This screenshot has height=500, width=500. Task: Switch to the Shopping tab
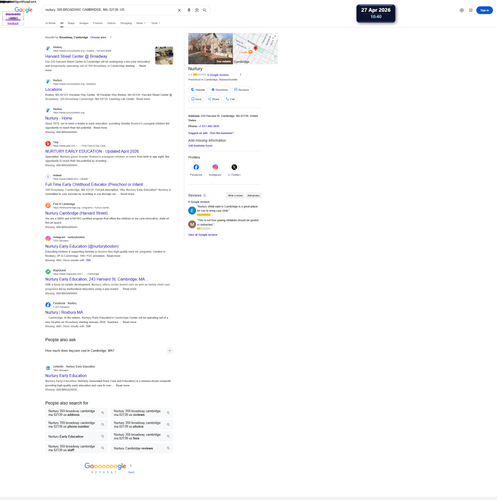[x=126, y=23]
